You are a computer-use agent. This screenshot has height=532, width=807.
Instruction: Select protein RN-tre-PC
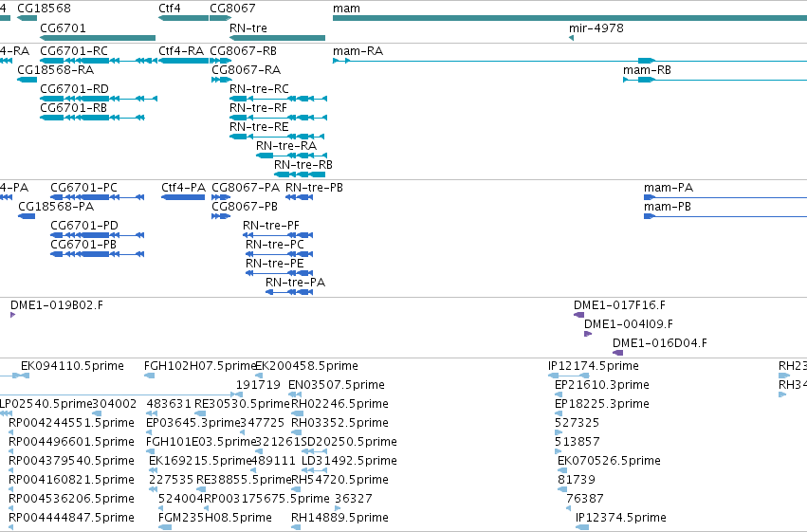point(280,254)
